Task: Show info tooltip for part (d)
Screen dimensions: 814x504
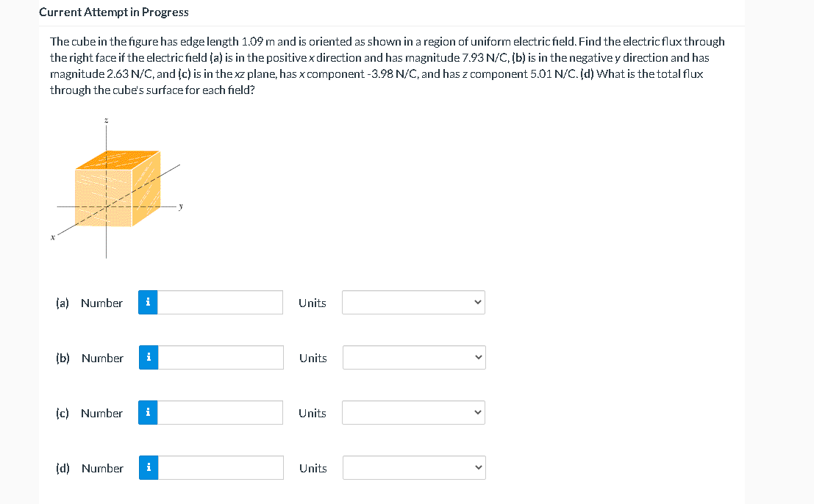Action: tap(149, 468)
